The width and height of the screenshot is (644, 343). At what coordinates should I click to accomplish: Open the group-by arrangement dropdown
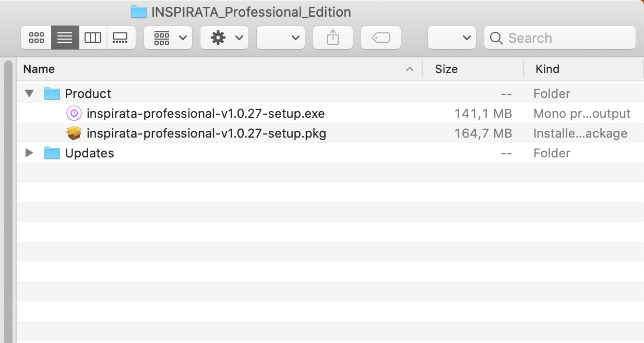coord(168,38)
